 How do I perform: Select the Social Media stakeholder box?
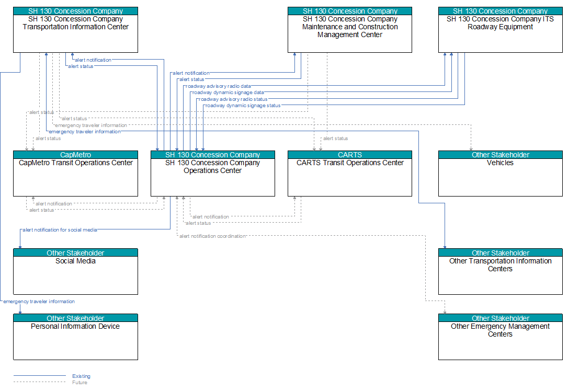[75, 271]
